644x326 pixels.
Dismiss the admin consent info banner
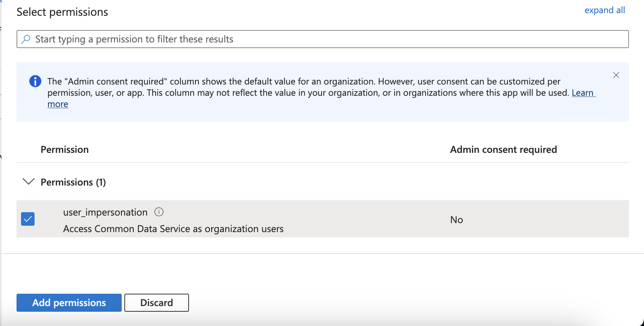click(616, 75)
